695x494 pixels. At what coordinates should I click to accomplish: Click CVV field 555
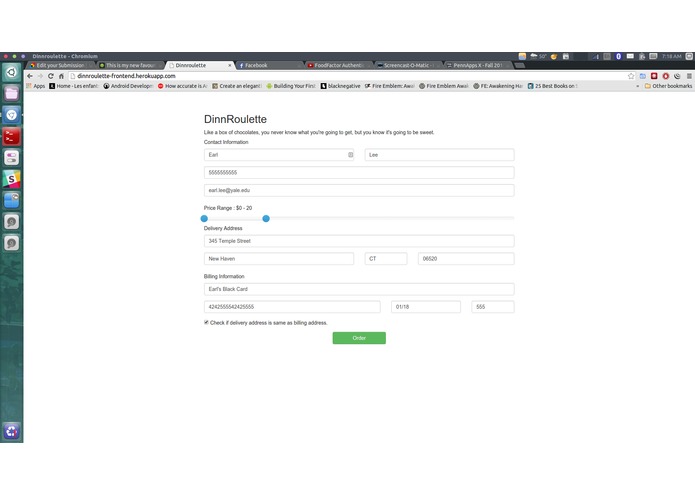(x=492, y=307)
